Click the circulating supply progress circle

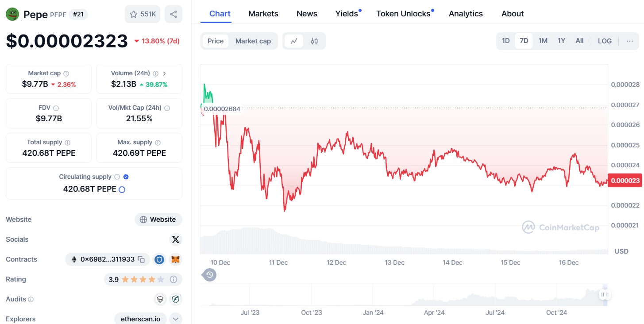point(122,189)
